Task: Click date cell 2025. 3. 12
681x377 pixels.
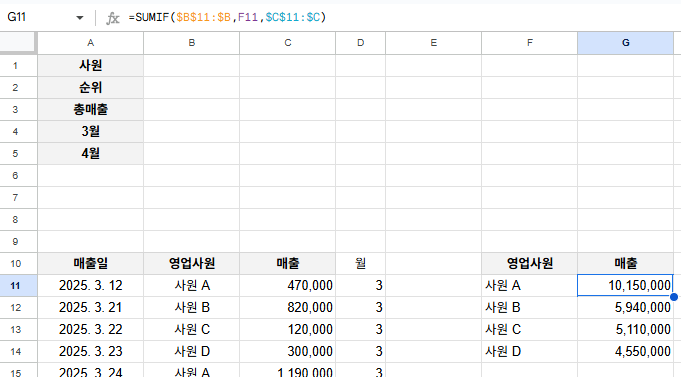Action: pos(90,285)
